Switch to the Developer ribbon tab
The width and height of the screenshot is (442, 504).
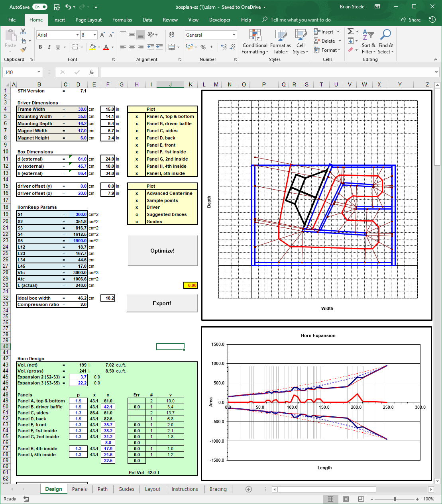(220, 20)
